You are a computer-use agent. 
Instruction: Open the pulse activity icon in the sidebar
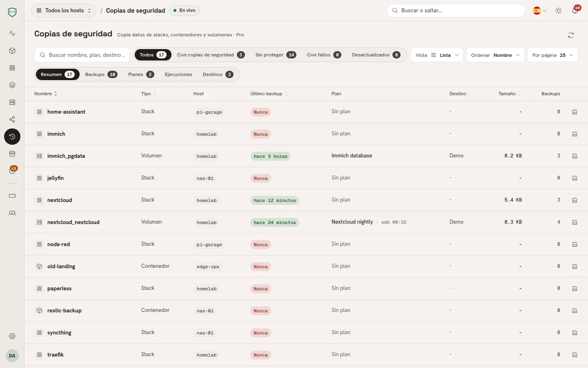click(x=12, y=34)
